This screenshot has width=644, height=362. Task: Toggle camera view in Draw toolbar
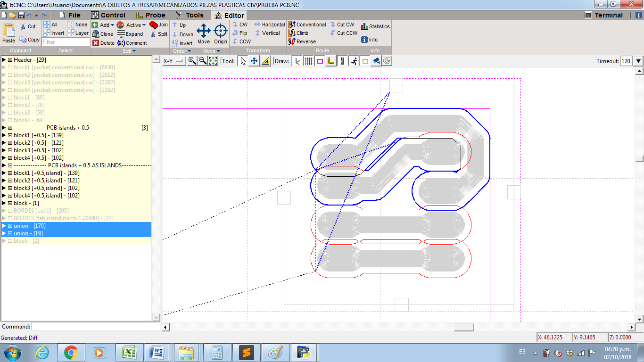point(376,61)
